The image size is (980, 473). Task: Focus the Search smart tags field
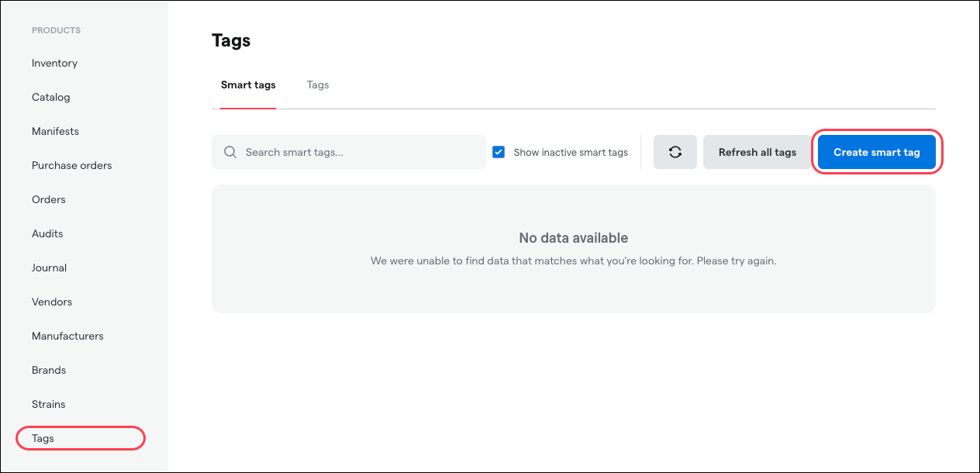point(349,152)
